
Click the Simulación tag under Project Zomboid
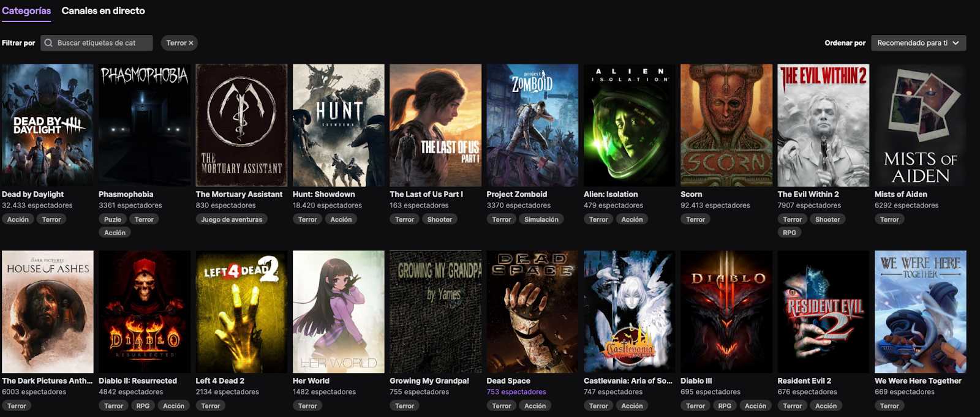pos(541,219)
